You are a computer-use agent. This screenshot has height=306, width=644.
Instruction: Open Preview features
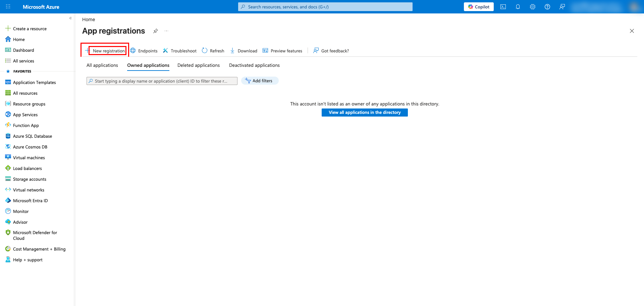click(282, 51)
